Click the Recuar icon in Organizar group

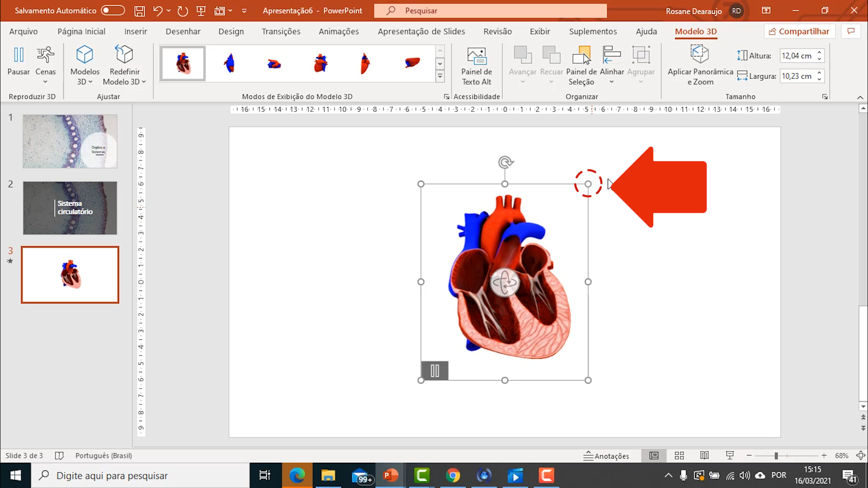[551, 59]
